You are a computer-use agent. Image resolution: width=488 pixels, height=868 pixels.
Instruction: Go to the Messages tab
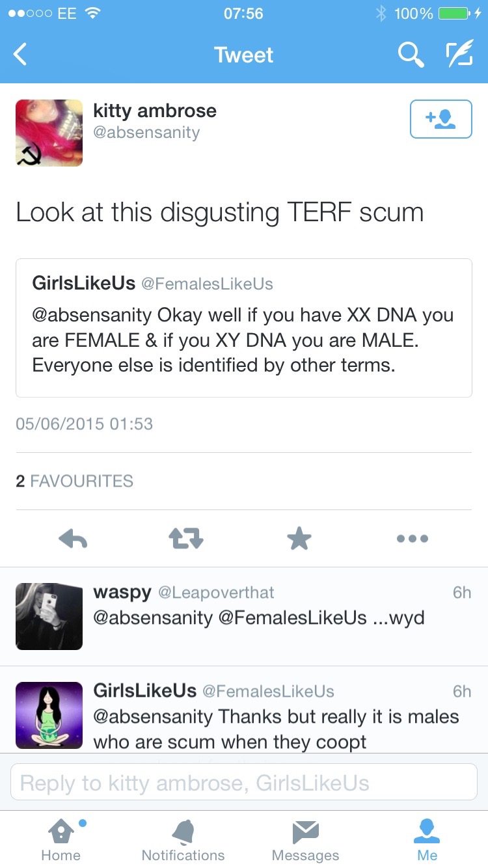305,839
